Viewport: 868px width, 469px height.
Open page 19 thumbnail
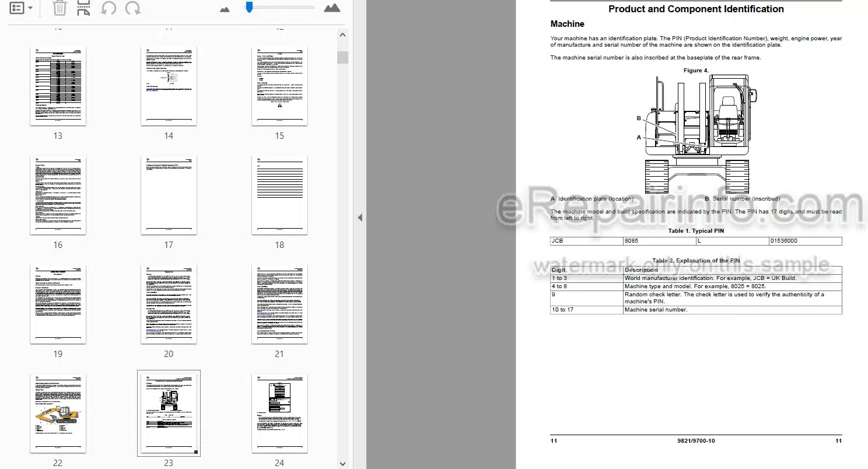pos(58,304)
